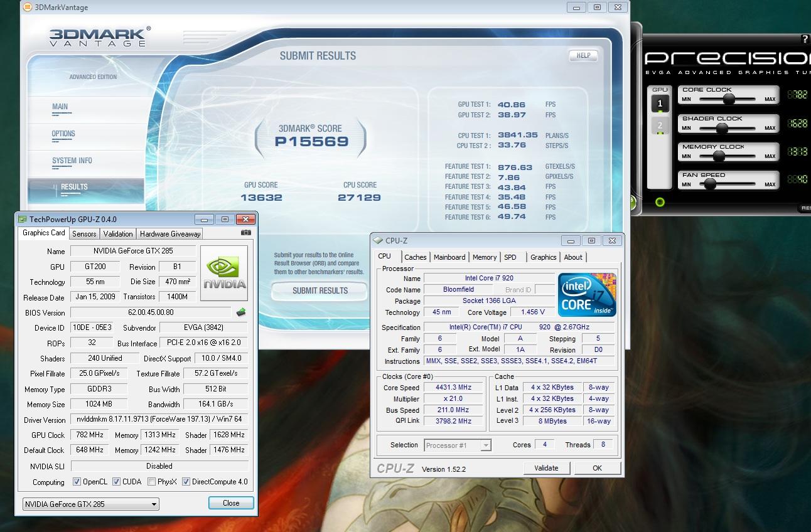Click the HELP button in 3DMark
This screenshot has height=532, width=811.
coord(583,55)
